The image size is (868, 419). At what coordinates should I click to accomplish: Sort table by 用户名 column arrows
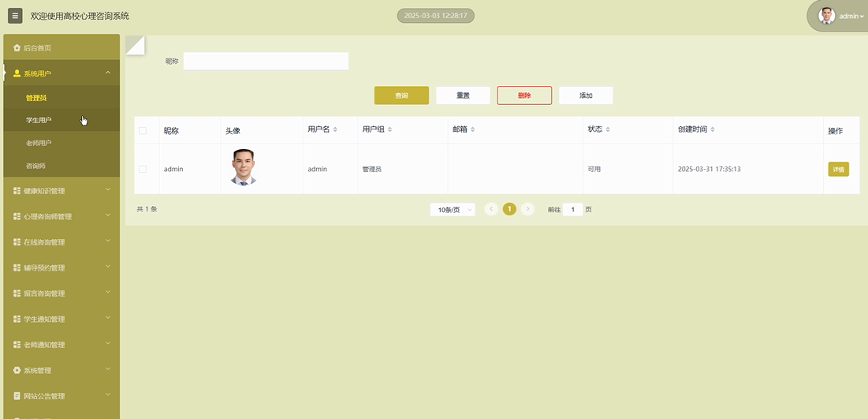[335, 129]
